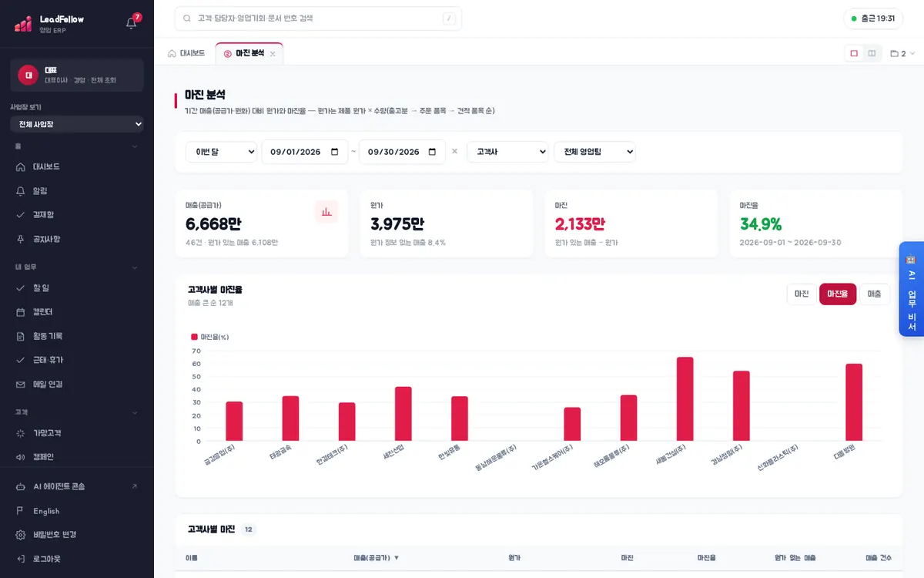Select the single-pane layout toggle
The image size is (924, 578).
click(854, 53)
